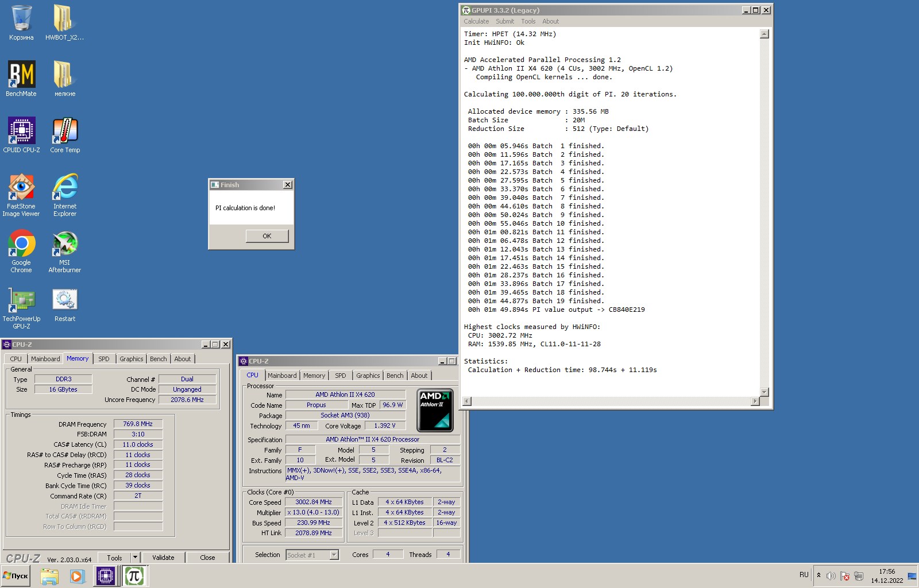
Task: Click the Close button in left CPU-Z
Action: [x=207, y=558]
